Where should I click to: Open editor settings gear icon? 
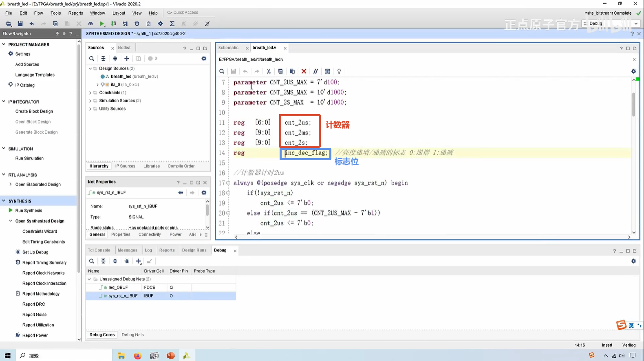point(633,71)
